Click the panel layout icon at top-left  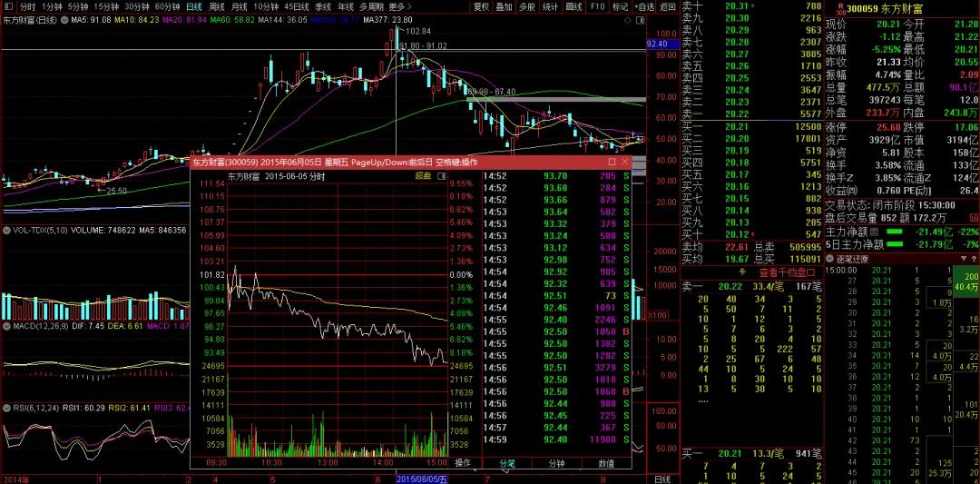[8, 6]
